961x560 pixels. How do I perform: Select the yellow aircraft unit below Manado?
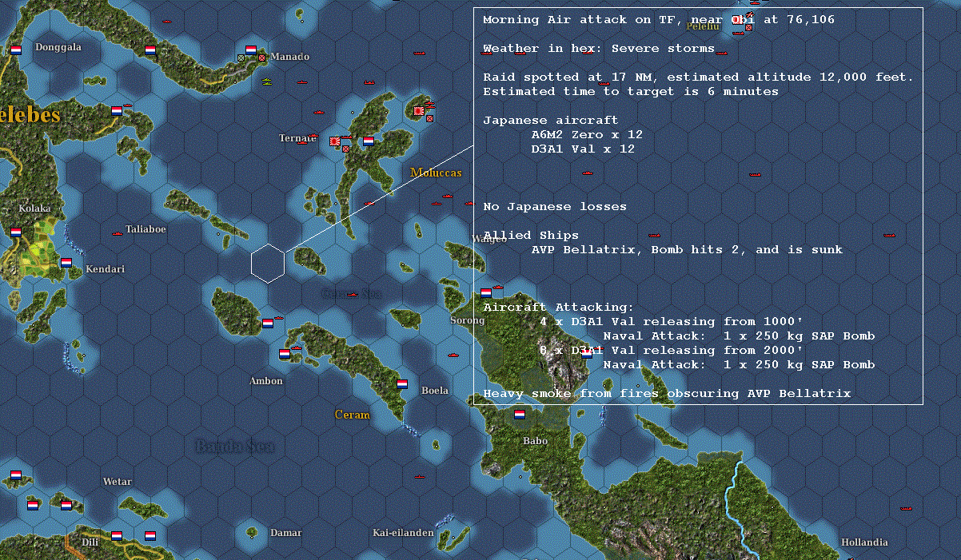point(268,81)
